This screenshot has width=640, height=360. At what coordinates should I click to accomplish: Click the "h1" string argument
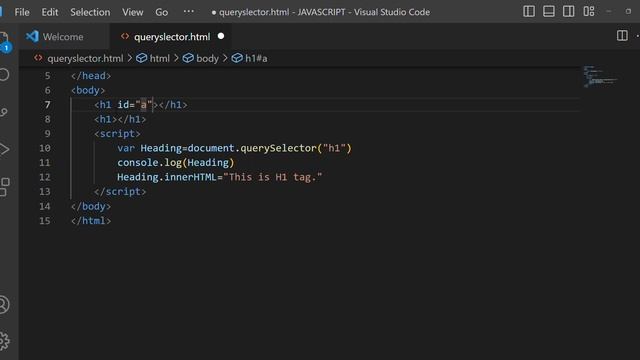coord(334,148)
